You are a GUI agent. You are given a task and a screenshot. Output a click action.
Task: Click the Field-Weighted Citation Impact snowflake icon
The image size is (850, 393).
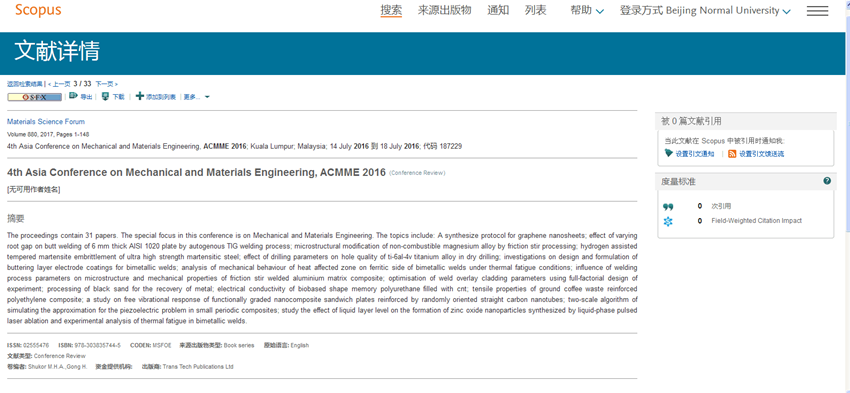point(668,221)
